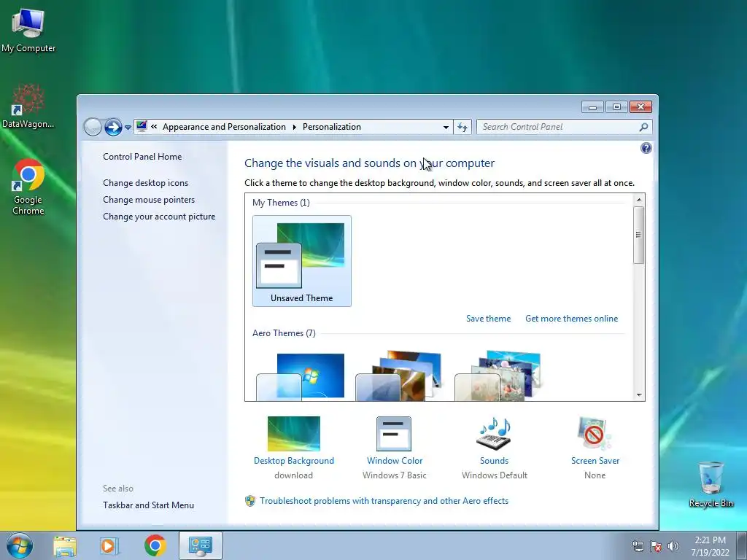This screenshot has width=747, height=560.
Task: Go to Appearance and Personalization breadcrumb
Action: coord(224,127)
